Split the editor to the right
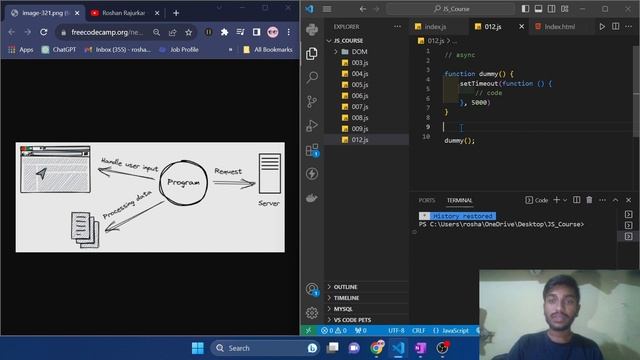Screen dimensions: 640x360 click(616, 27)
